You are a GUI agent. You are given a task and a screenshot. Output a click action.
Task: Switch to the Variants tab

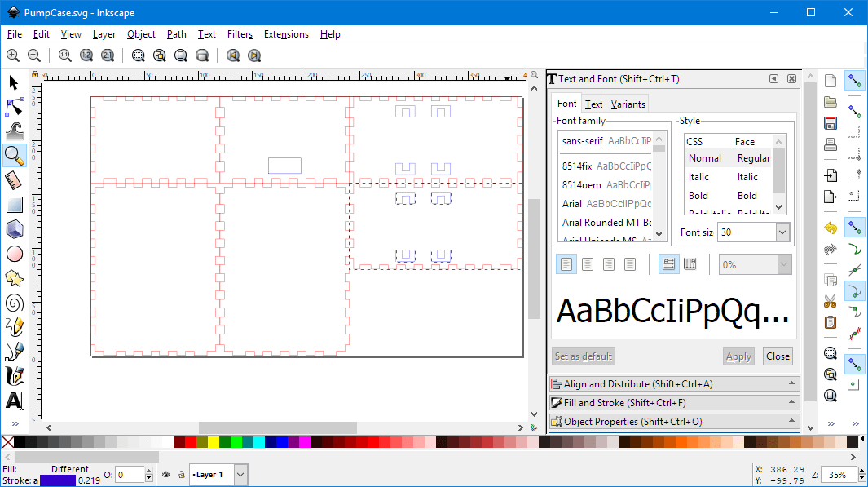628,104
